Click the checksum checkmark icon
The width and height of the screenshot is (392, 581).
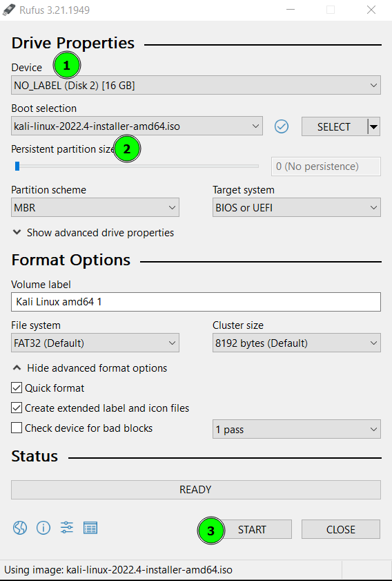pos(282,126)
